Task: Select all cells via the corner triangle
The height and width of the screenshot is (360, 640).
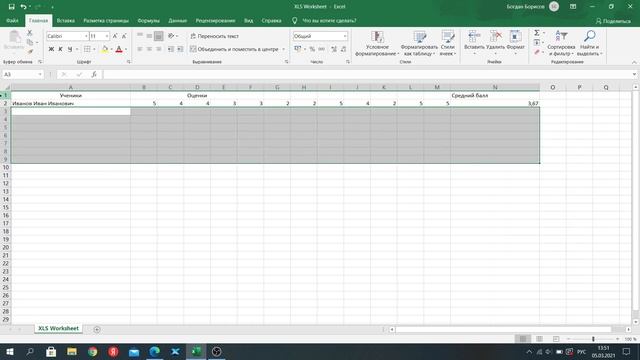Action: (x=7, y=87)
